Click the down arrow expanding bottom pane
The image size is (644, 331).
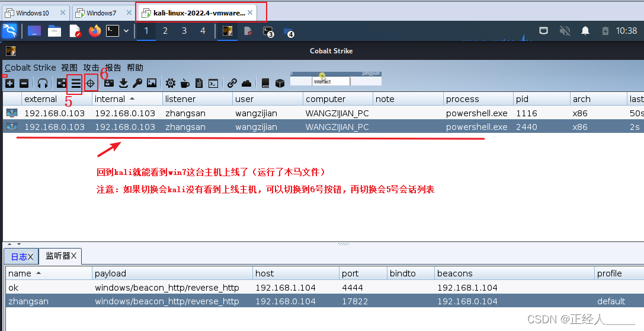point(19,244)
